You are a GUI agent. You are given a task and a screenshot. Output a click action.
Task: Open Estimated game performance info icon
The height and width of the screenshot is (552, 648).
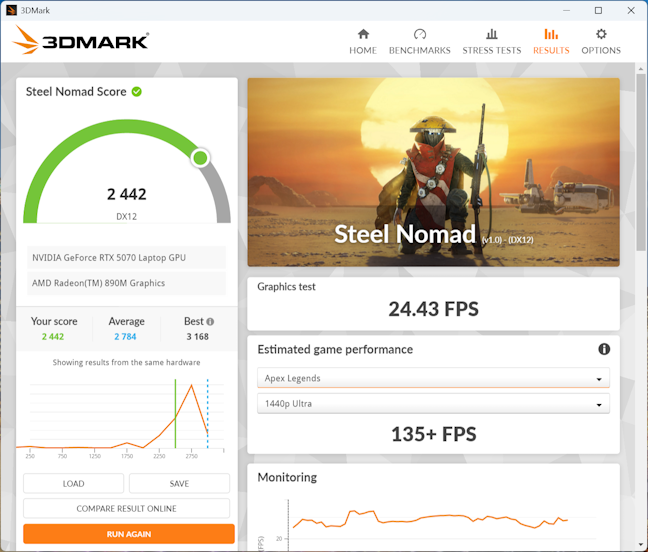[604, 349]
